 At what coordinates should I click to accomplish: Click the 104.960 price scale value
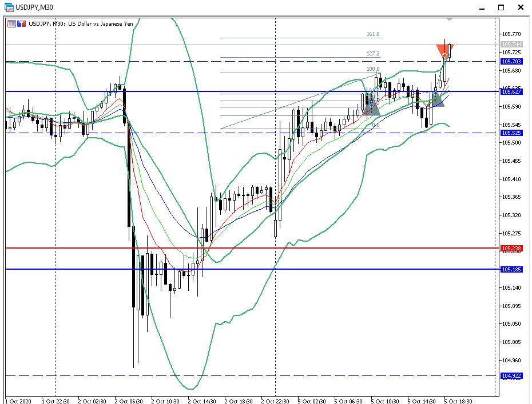[511, 360]
